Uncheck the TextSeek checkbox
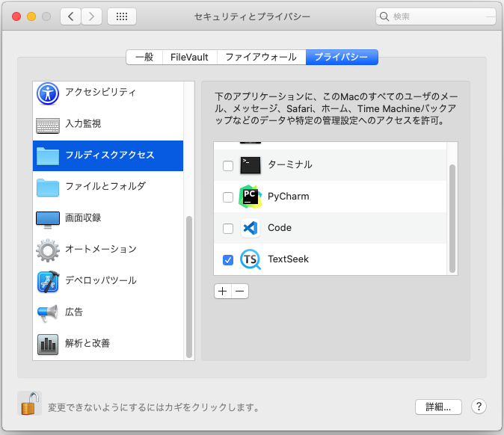Screen dimensions: 504x435 (x=228, y=260)
